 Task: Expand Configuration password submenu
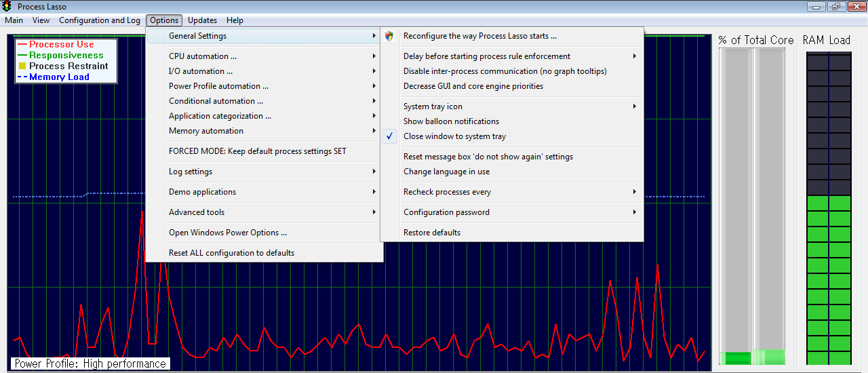pos(512,212)
